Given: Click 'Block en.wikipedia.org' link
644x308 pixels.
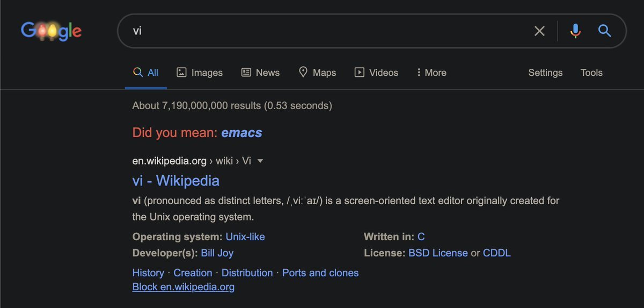Looking at the screenshot, I should tap(183, 286).
